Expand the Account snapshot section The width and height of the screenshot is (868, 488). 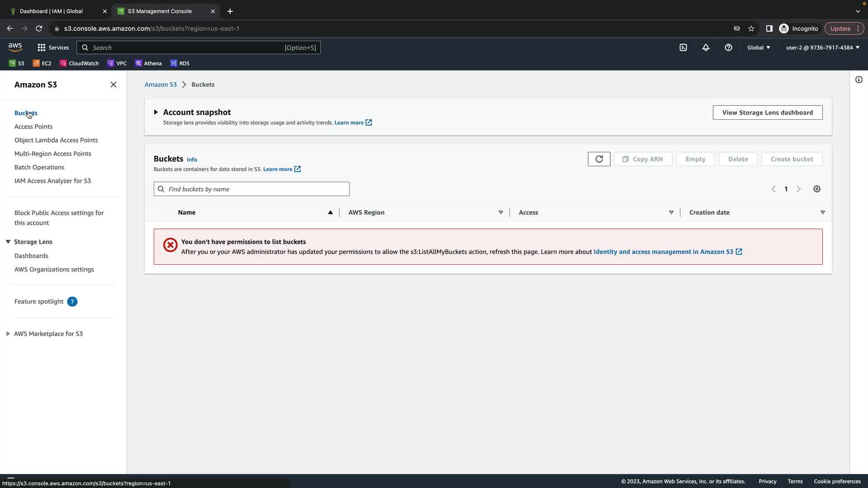tap(156, 112)
